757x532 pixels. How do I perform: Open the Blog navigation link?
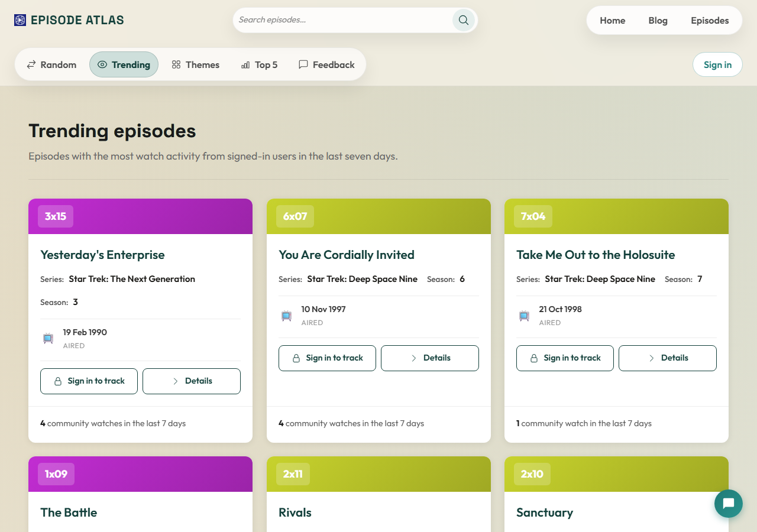[x=658, y=21]
